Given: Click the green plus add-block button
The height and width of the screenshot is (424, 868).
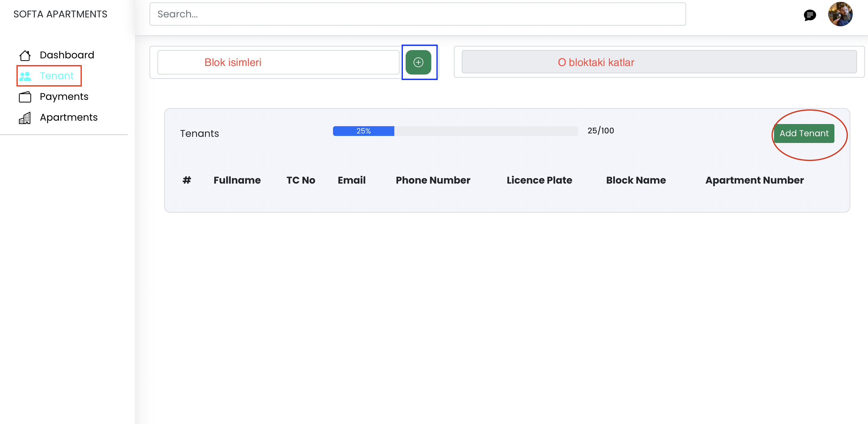Looking at the screenshot, I should 418,62.
